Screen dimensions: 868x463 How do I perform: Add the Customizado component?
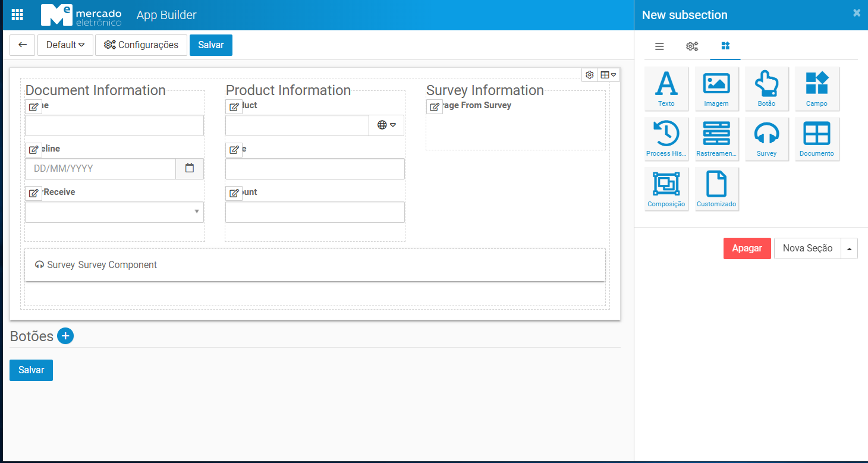(x=716, y=188)
